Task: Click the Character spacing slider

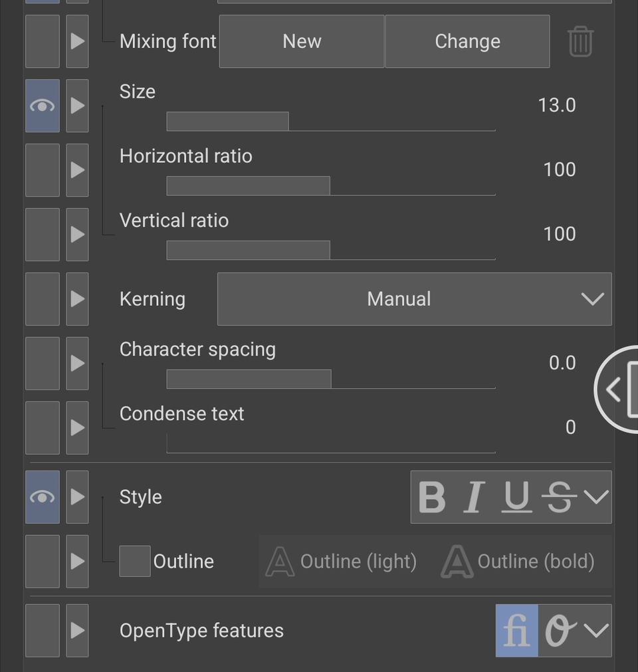Action: [x=331, y=379]
